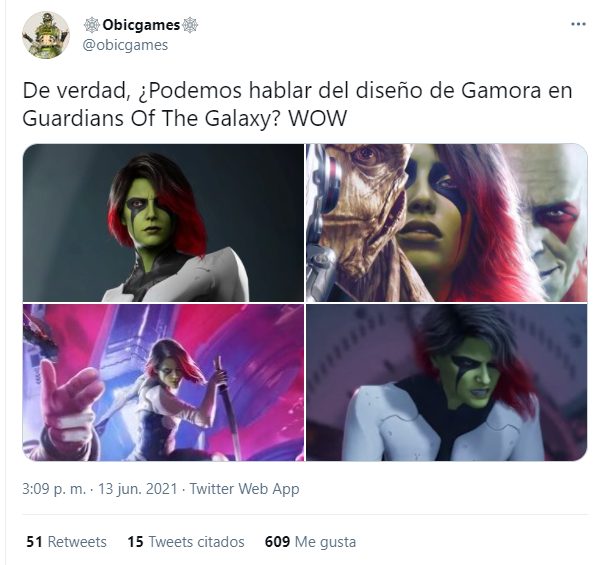The height and width of the screenshot is (565, 602).
Task: View the 609 Me gusta list
Action: (x=310, y=542)
